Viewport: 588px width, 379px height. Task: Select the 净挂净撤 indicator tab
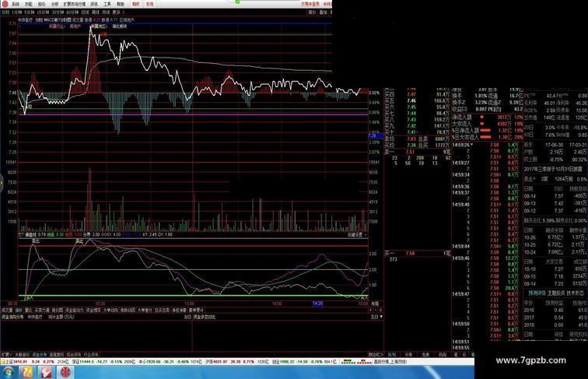coord(179,311)
